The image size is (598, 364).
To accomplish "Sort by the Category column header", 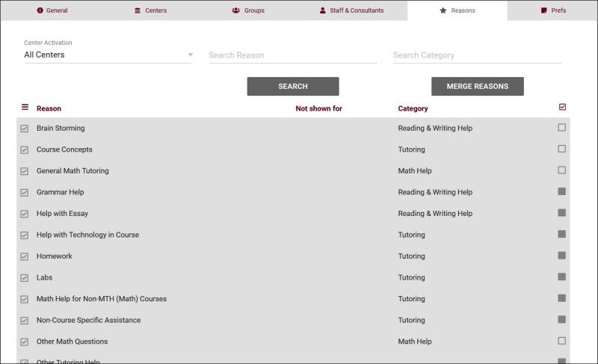I will tap(413, 108).
